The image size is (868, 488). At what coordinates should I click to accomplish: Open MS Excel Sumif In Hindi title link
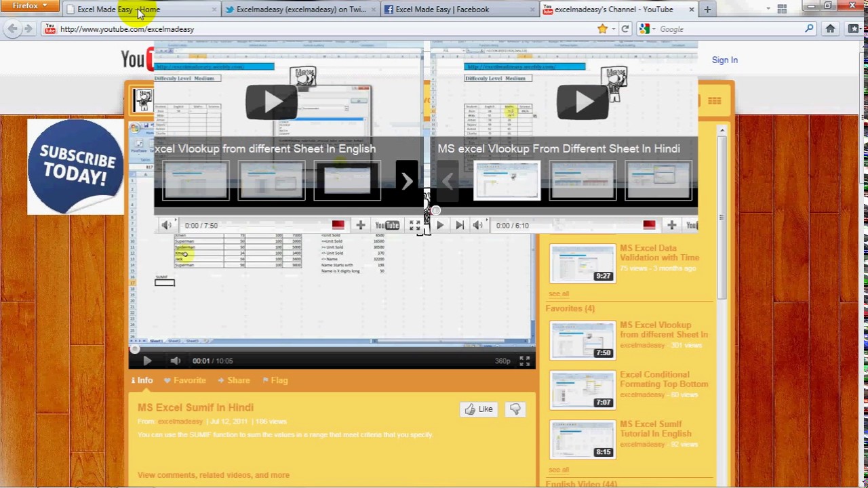195,407
